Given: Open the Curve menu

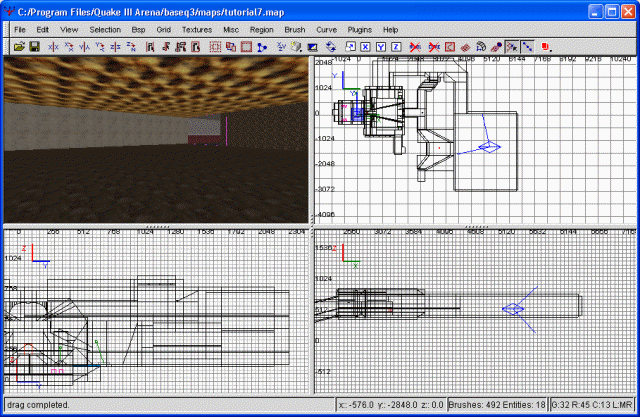Looking at the screenshot, I should (327, 30).
